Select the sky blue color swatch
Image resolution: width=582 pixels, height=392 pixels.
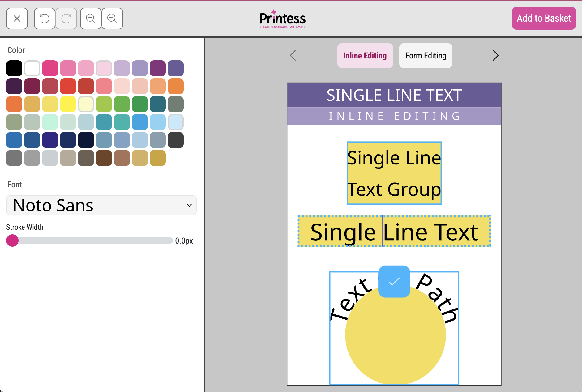coord(140,122)
